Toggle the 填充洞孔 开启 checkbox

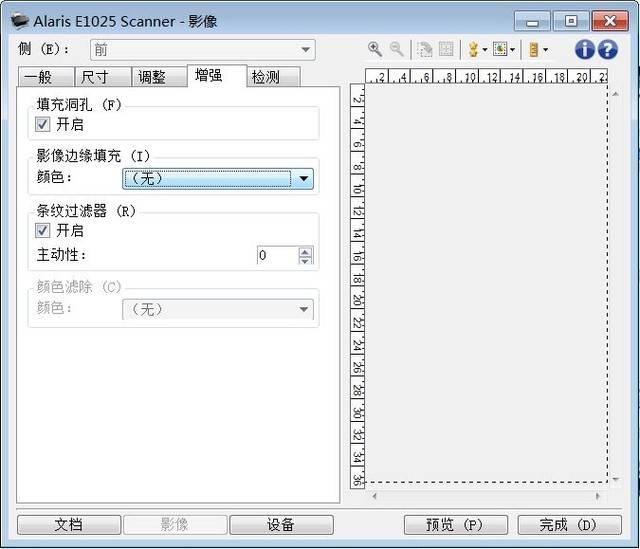coord(43,124)
